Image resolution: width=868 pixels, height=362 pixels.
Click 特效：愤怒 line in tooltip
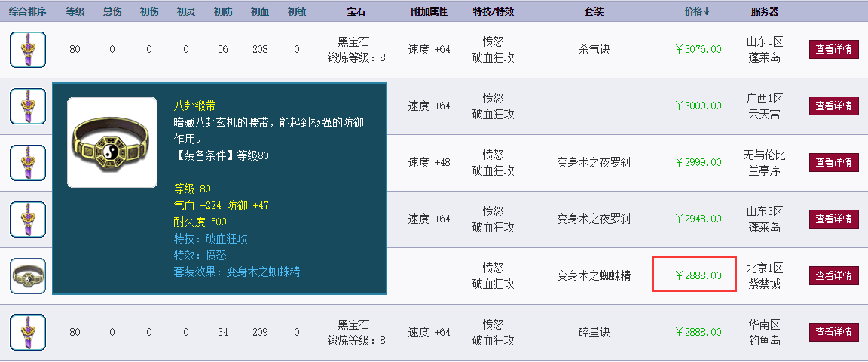pos(200,255)
